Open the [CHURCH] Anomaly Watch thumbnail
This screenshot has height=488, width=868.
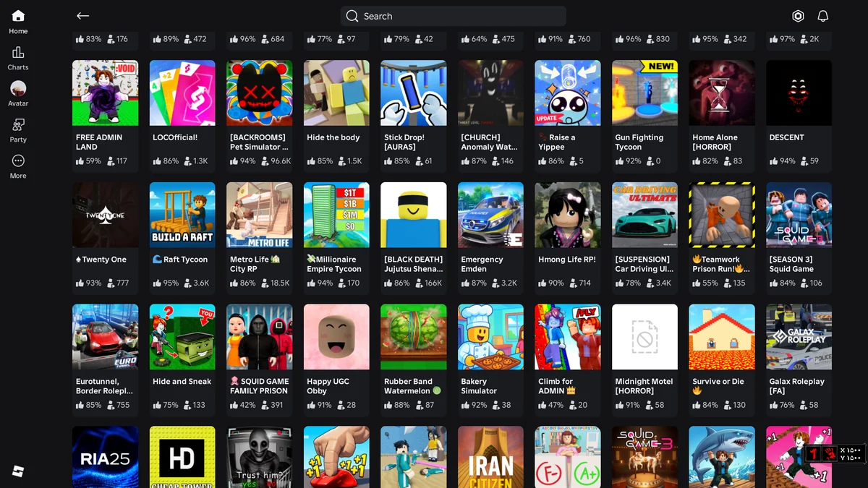491,93
